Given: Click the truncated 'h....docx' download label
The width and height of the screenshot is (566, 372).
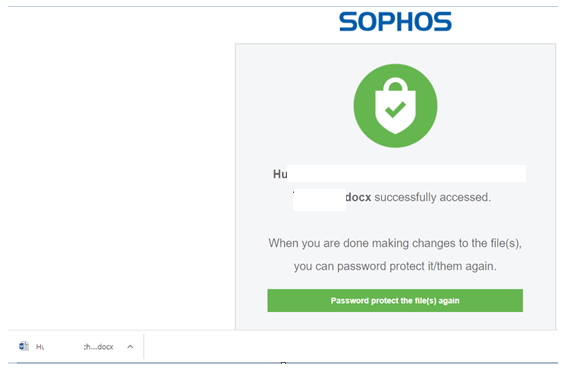Looking at the screenshot, I should pyautogui.click(x=99, y=347).
